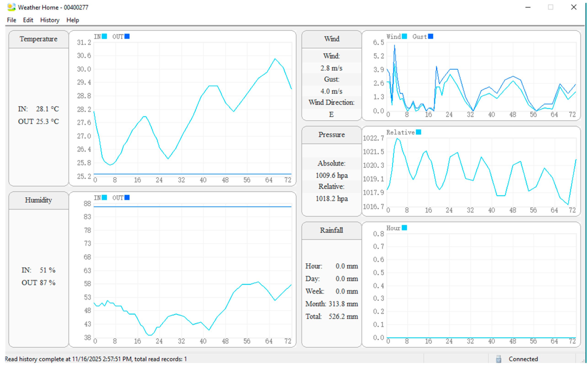Open the Help menu
The width and height of the screenshot is (588, 368).
[x=73, y=20]
